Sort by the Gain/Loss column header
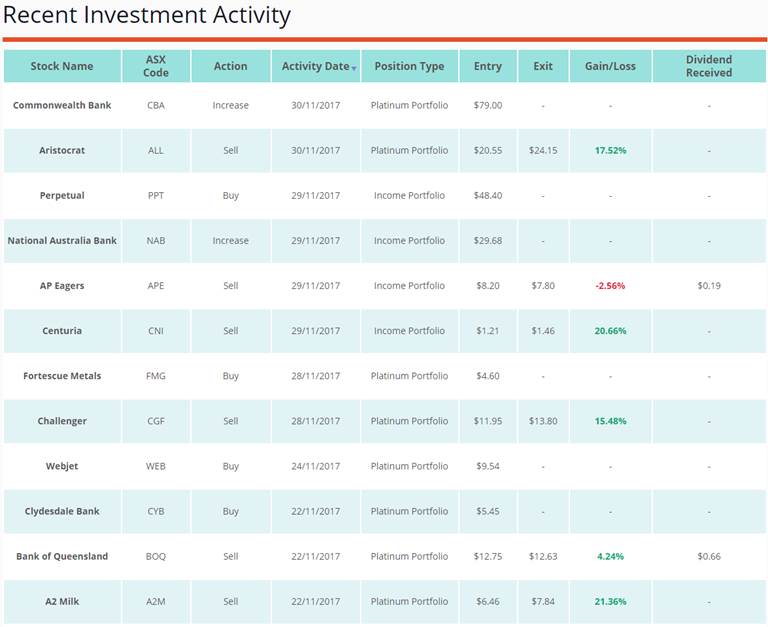768x627 pixels. click(x=610, y=66)
